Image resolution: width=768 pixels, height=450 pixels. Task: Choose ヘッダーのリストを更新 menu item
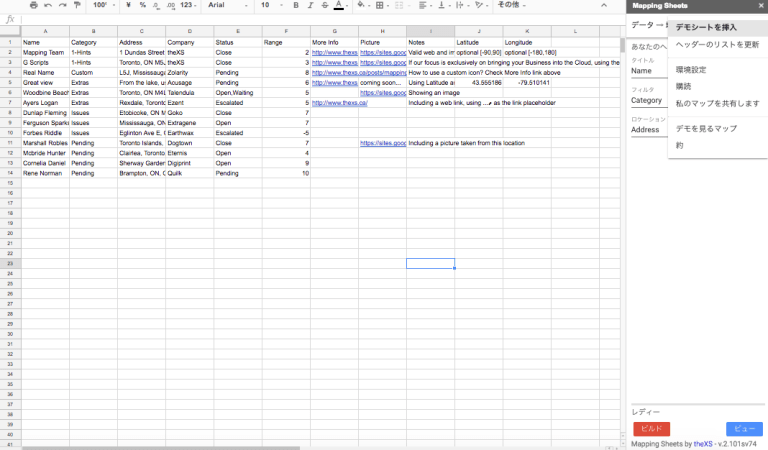tap(718, 45)
